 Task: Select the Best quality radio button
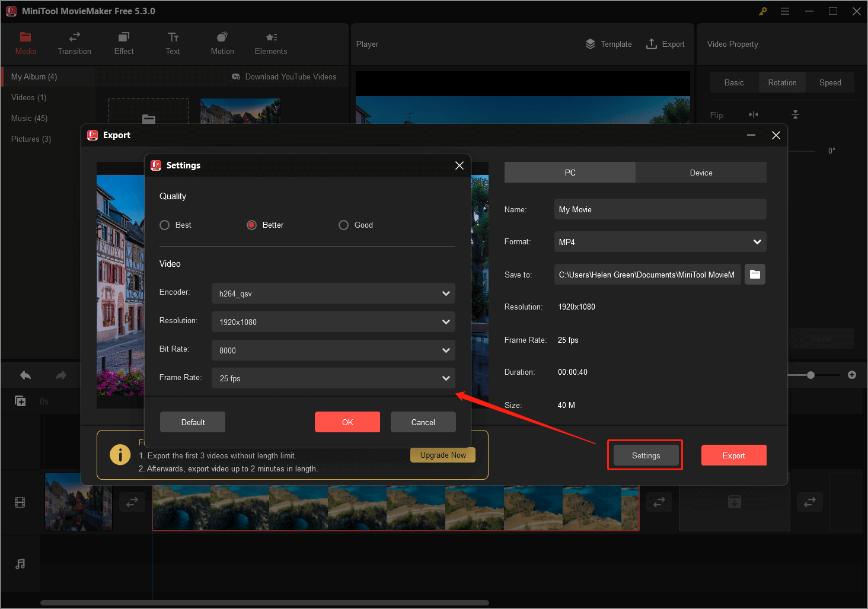pyautogui.click(x=165, y=225)
